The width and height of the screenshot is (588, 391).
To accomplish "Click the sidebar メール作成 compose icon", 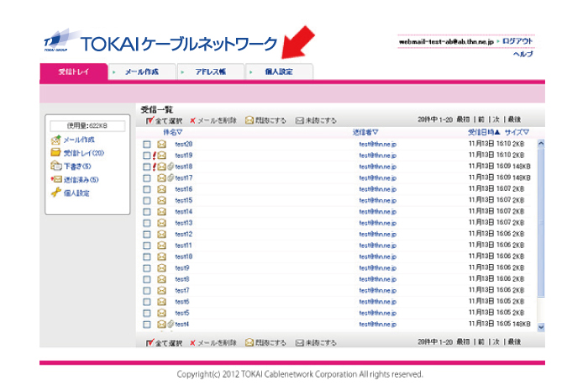I will tap(56, 140).
